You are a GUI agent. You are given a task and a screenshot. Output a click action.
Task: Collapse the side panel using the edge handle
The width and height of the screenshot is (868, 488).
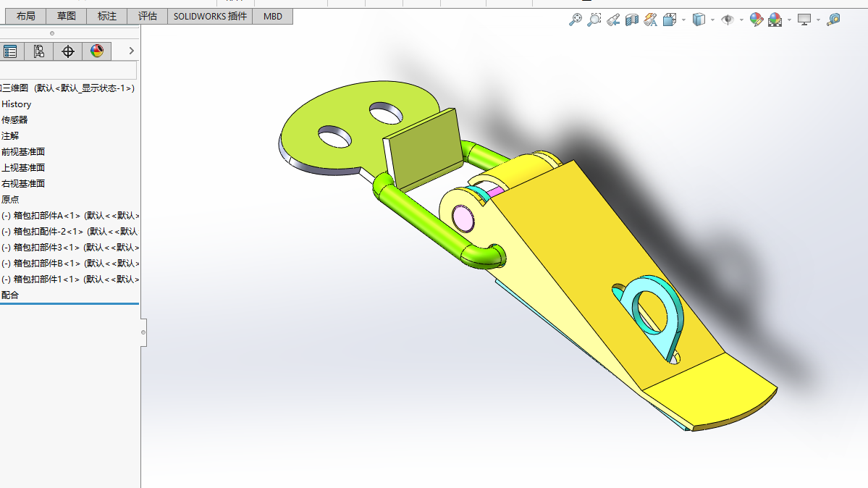pos(143,332)
